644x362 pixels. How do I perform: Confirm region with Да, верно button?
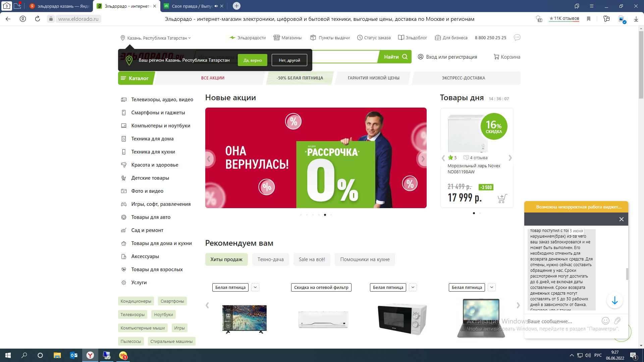[x=253, y=60]
